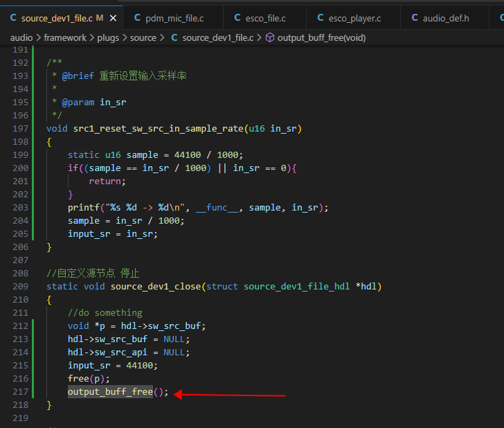Click the source_dev1_file_hdl struct type name
Screen dimensions: 504x428
296,287
